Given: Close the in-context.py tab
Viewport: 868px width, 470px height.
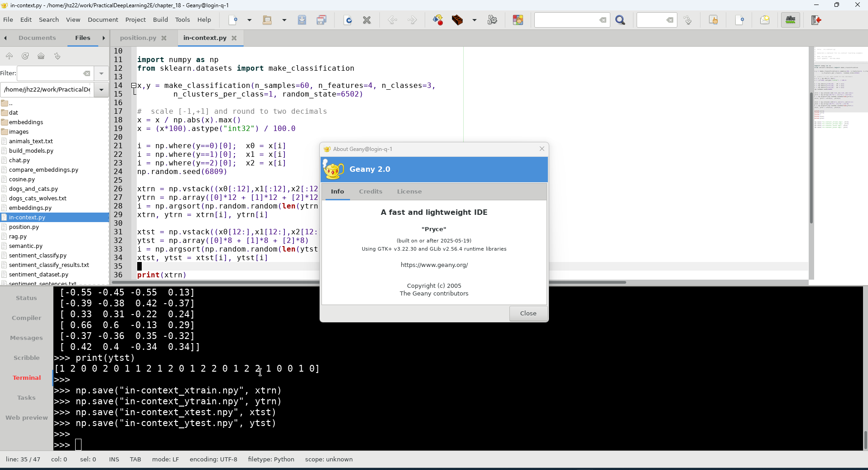Looking at the screenshot, I should point(234,38).
